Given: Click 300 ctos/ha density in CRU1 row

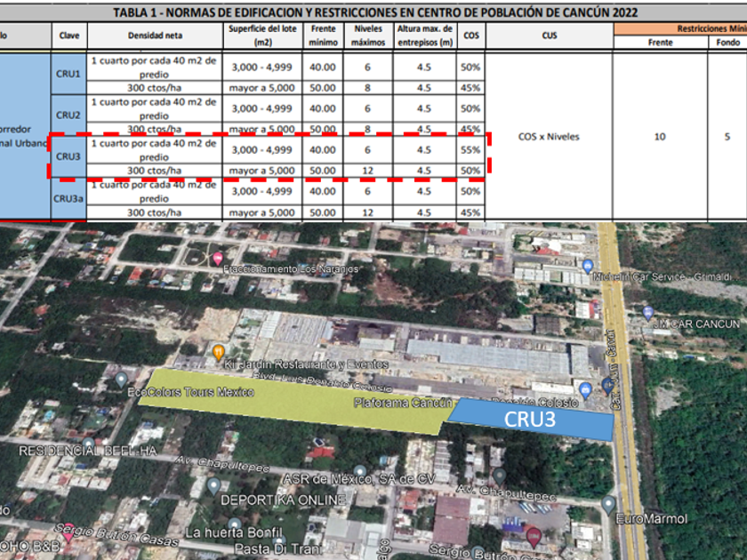Looking at the screenshot, I should (155, 88).
